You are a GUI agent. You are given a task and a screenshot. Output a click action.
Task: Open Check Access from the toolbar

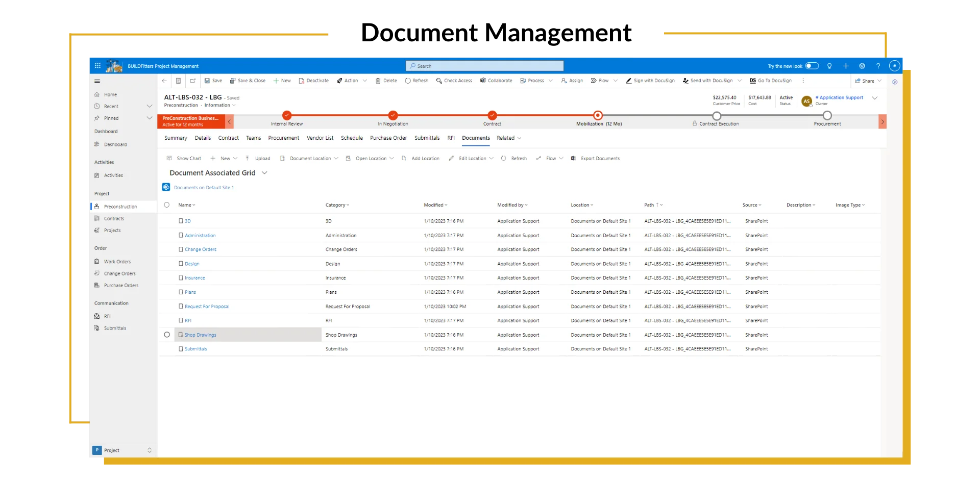454,81
